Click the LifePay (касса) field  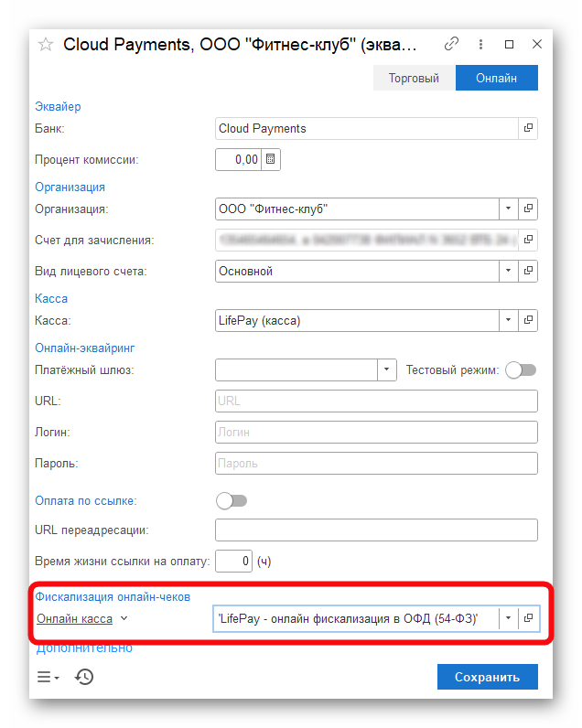point(357,320)
